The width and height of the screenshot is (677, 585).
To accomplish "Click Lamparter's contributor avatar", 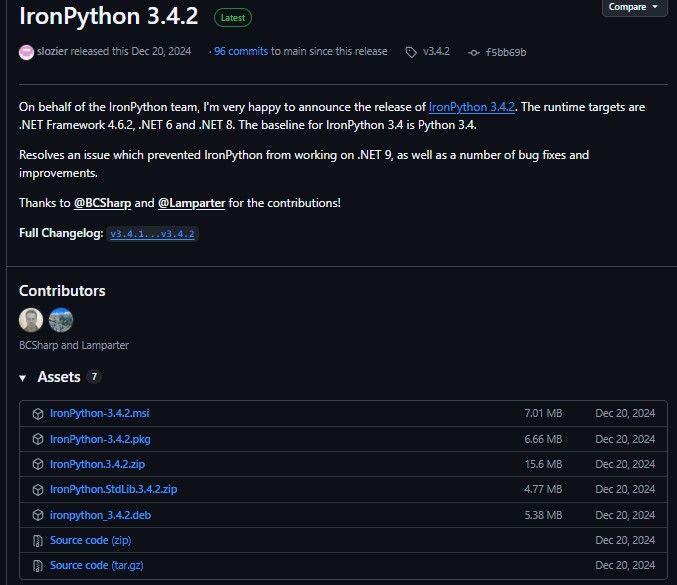I will pyautogui.click(x=61, y=320).
